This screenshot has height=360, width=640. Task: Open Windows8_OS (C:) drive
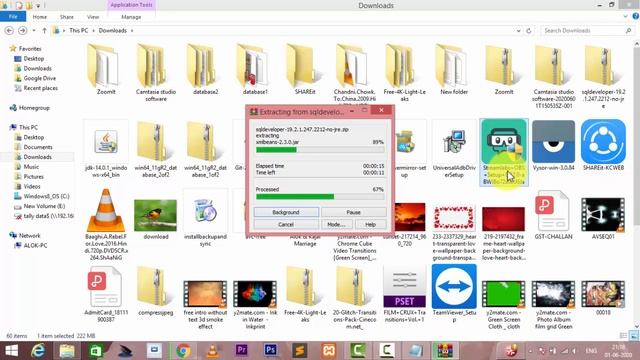click(46, 196)
